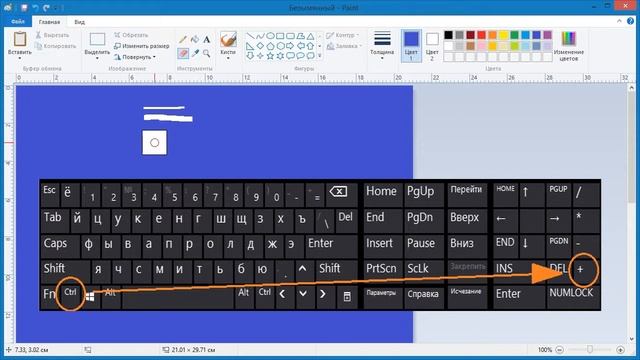This screenshot has height=360, width=640.
Task: Click the zoom out minus icon in status bar
Action: click(560, 350)
